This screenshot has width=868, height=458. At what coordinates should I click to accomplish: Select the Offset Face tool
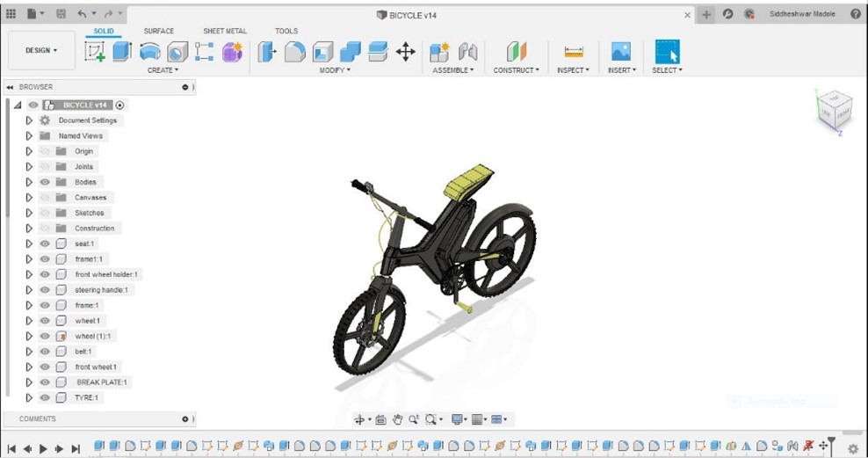[x=378, y=52]
